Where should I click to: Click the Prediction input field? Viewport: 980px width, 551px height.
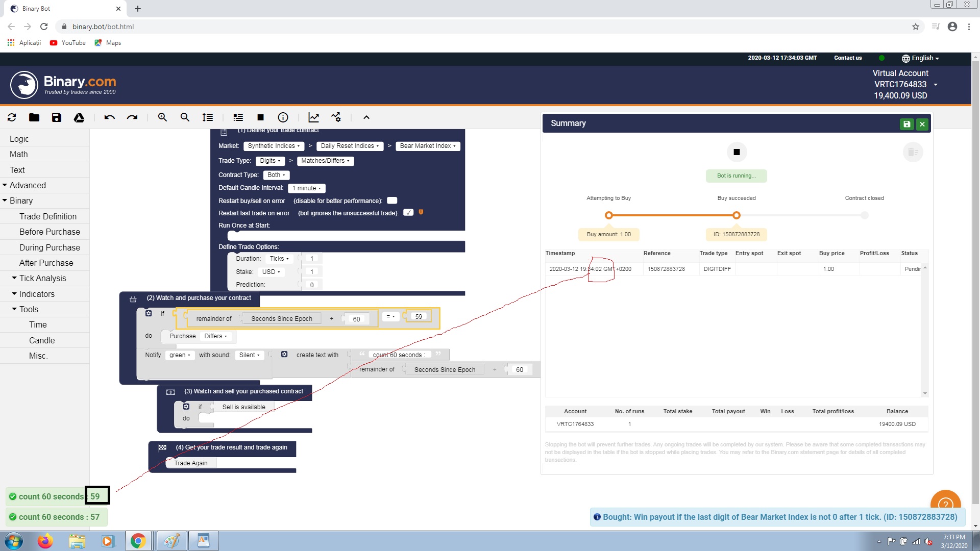pyautogui.click(x=311, y=284)
